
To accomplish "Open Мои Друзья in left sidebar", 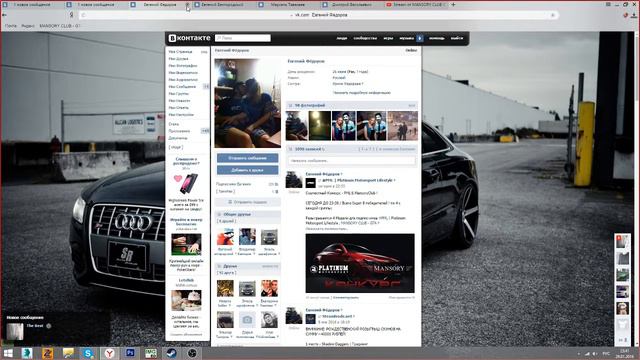I will [178, 59].
